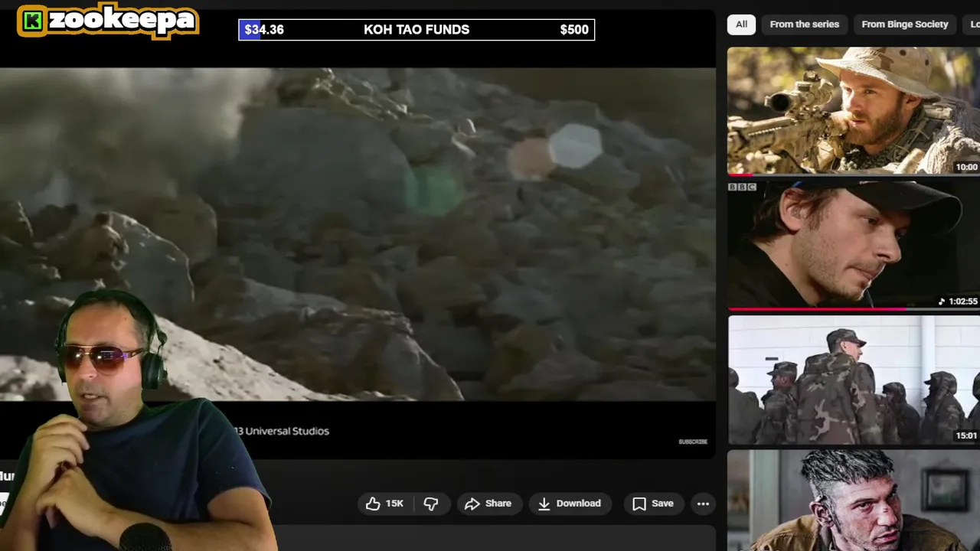The width and height of the screenshot is (980, 551).
Task: Save the video to a playlist
Action: pyautogui.click(x=653, y=504)
